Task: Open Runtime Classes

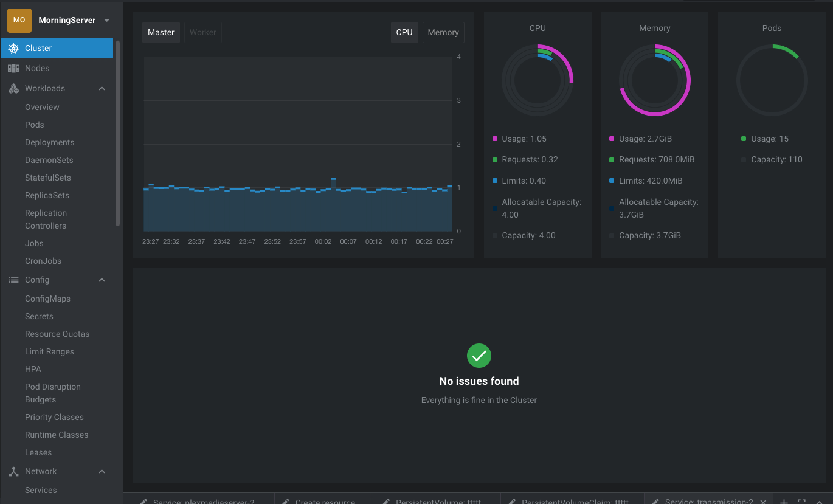Action: [57, 435]
